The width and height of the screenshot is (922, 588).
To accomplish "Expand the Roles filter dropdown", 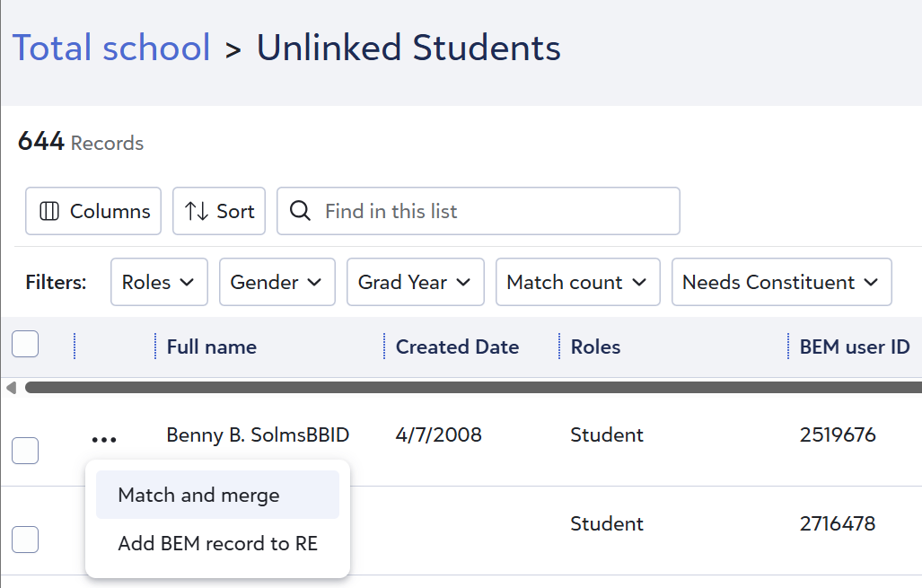I will tap(159, 282).
